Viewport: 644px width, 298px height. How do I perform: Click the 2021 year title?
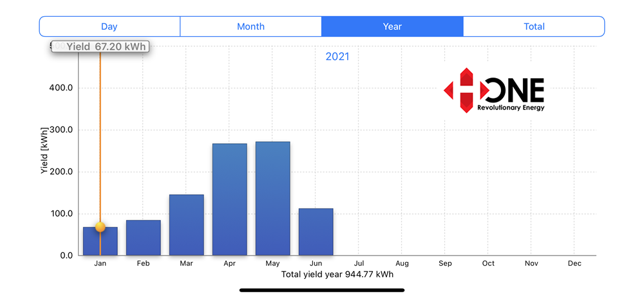[x=337, y=57]
